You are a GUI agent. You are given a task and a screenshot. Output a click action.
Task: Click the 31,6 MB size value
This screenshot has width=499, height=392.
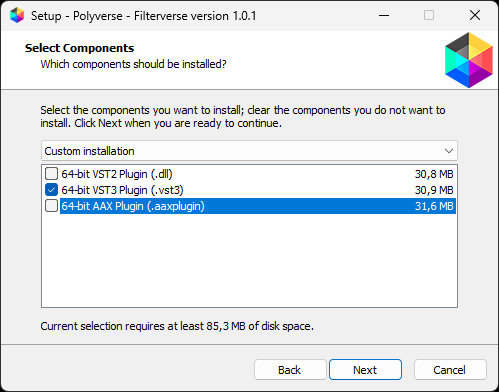click(434, 206)
